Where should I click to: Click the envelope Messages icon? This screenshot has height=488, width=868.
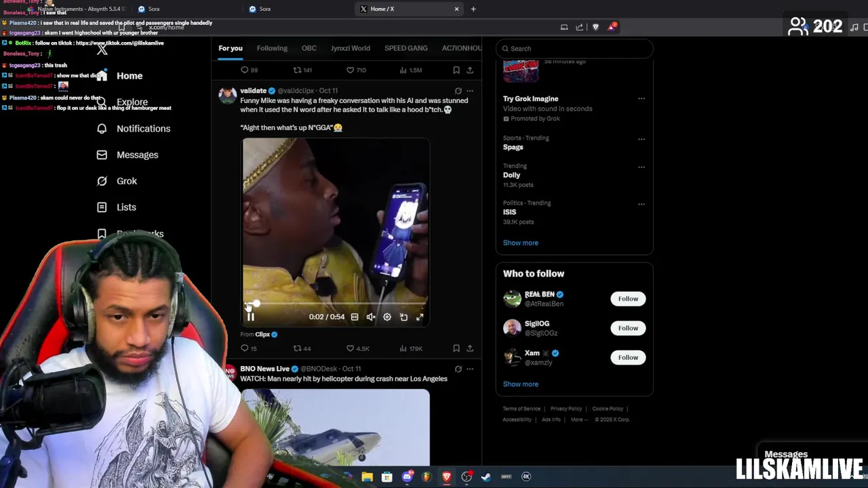[102, 155]
